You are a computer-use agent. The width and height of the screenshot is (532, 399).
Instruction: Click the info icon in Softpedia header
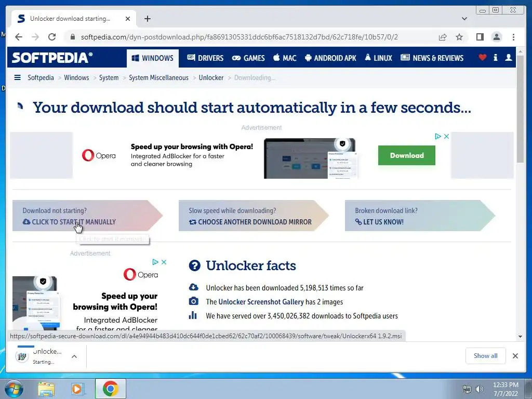point(495,57)
